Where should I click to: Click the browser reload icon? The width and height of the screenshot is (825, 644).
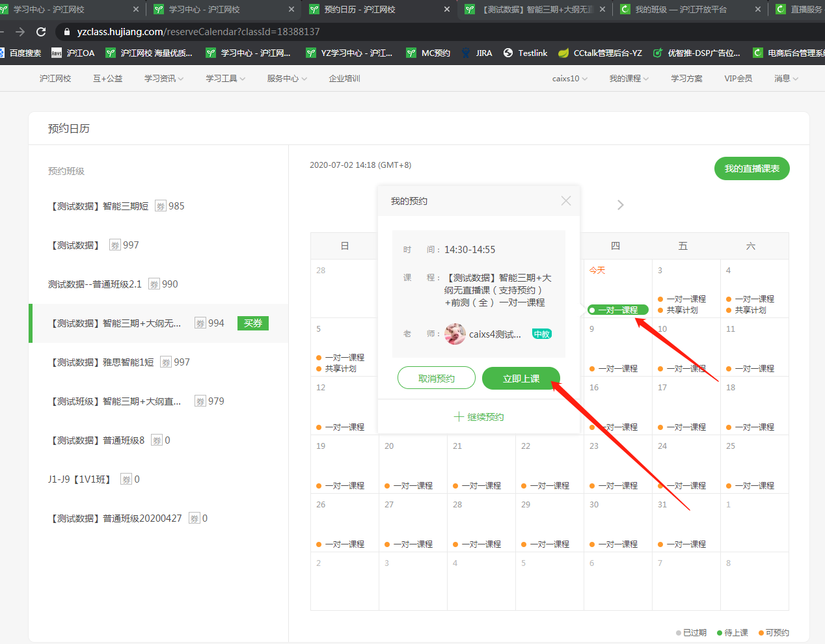click(41, 32)
